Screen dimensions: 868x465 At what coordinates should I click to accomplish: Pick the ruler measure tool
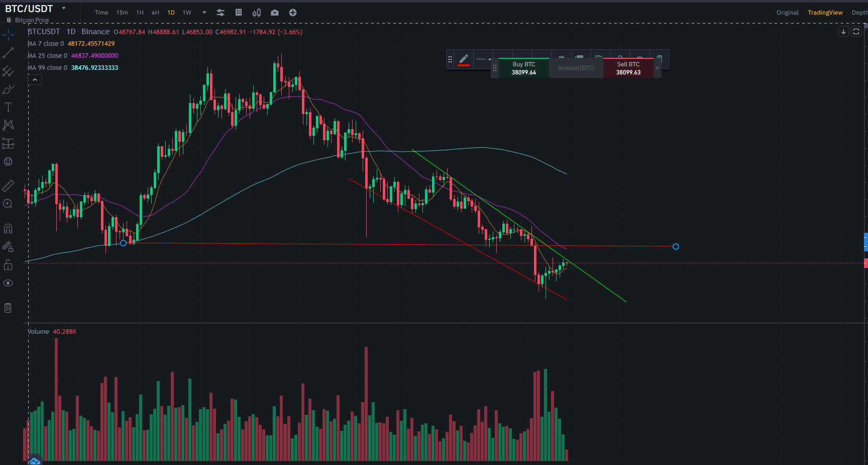pos(8,186)
